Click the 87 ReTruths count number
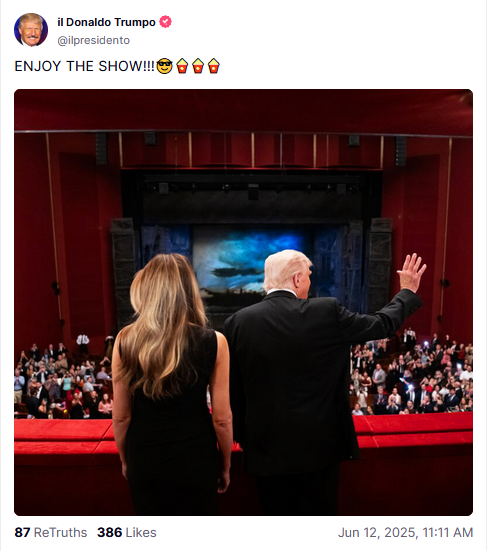Screen dimensions: 487x551 coord(22,532)
